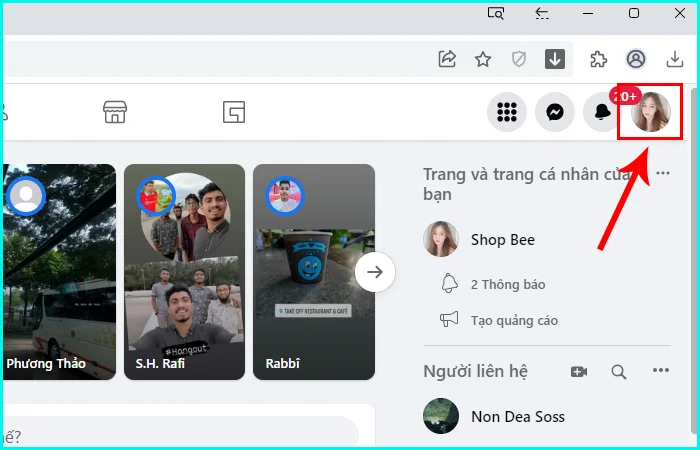Viewport: 700px width, 450px height.
Task: Click the search tabs icon in title bar
Action: tap(496, 13)
